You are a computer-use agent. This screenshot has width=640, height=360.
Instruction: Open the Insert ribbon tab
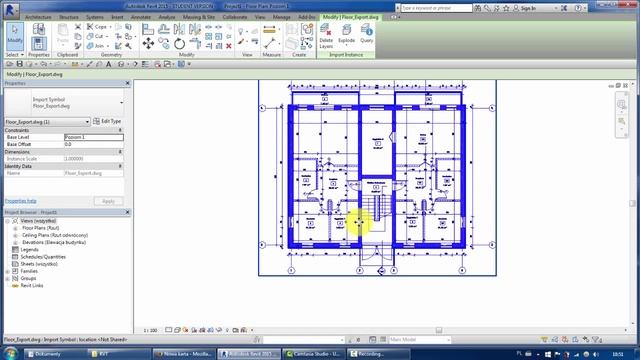pyautogui.click(x=117, y=17)
